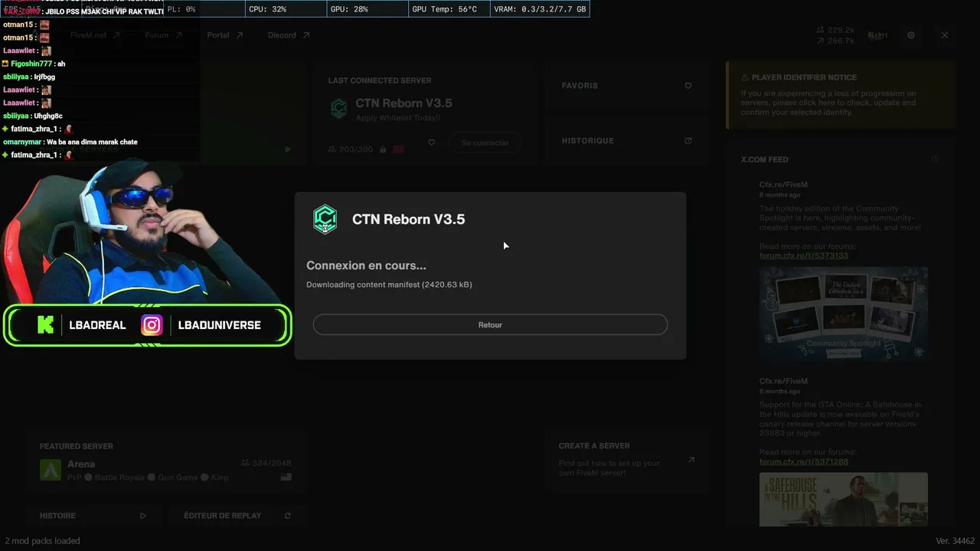Open the forum.cfx.re/t/5373133 link
This screenshot has height=551, width=980.
[804, 256]
